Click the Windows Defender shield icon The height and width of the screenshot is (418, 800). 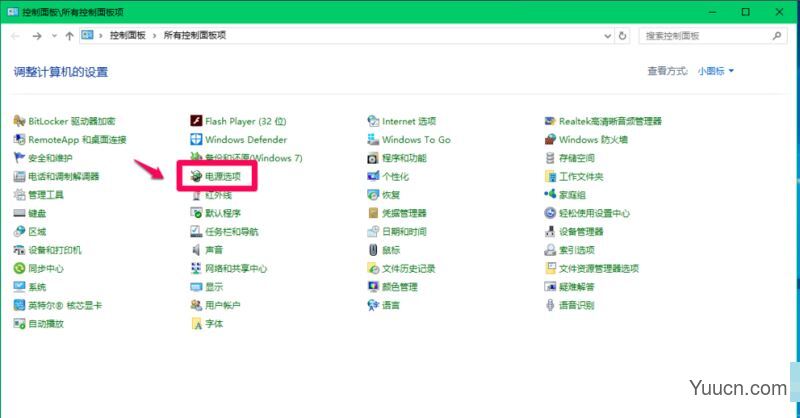coord(196,139)
